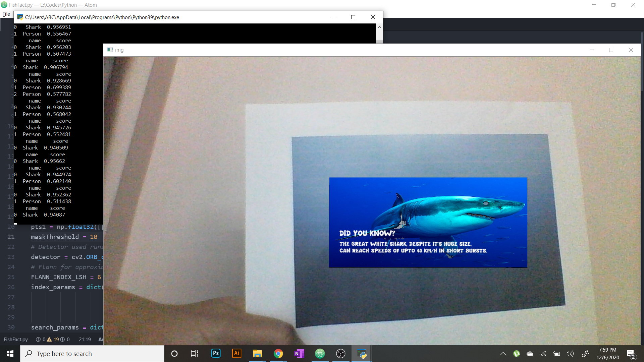The height and width of the screenshot is (362, 644).
Task: Click FishFact.py in the status bar
Action: [x=16, y=340]
